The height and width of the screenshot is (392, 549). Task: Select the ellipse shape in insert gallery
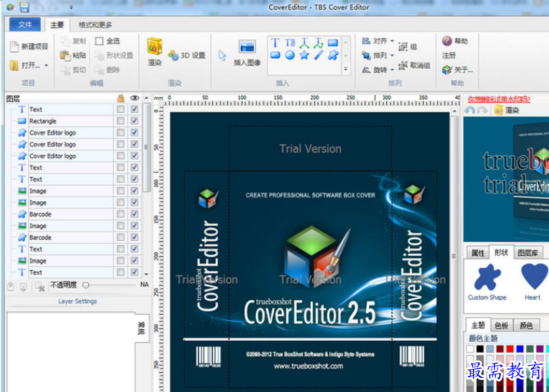click(289, 55)
